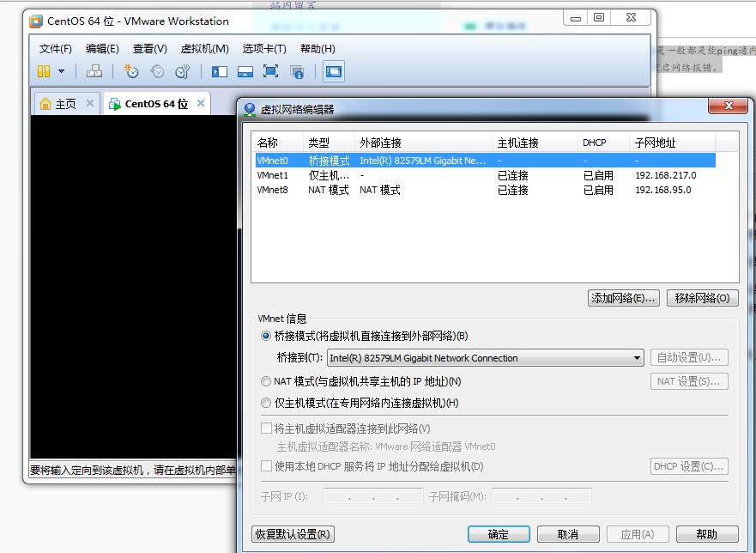The image size is (756, 553).
Task: Select the 仅主机模式 radio button
Action: tap(266, 403)
